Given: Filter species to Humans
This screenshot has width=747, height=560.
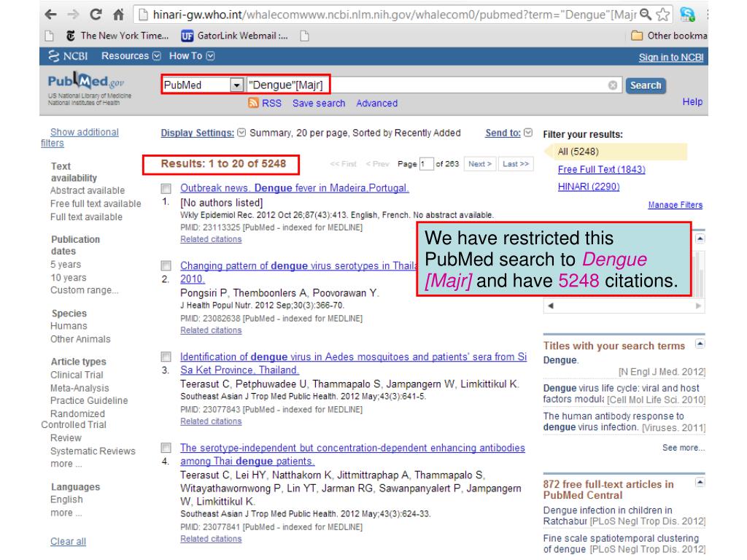Looking at the screenshot, I should [69, 326].
